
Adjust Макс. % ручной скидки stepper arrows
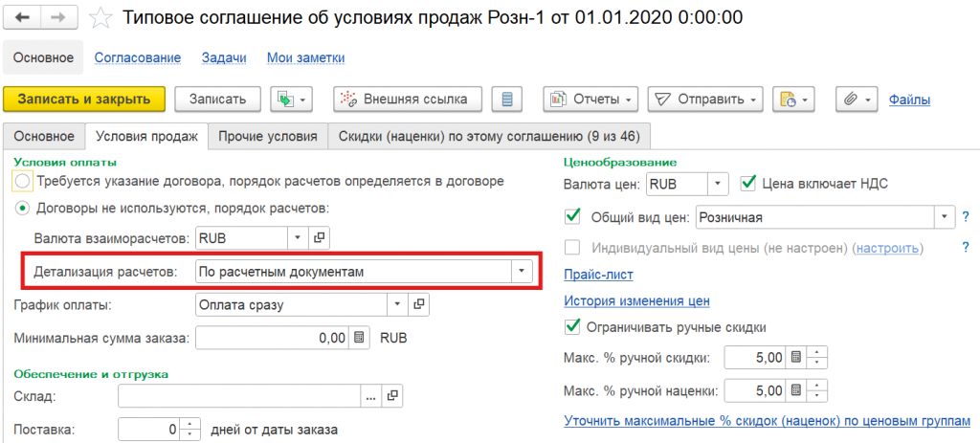click(x=817, y=358)
